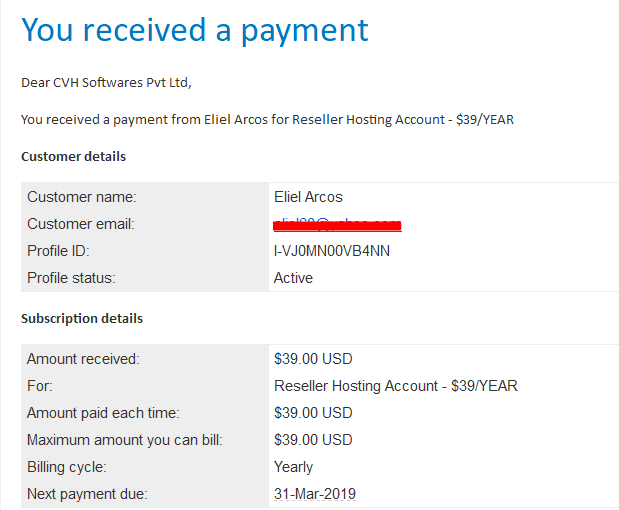Click the 'Next payment due:' label

pyautogui.click(x=87, y=494)
